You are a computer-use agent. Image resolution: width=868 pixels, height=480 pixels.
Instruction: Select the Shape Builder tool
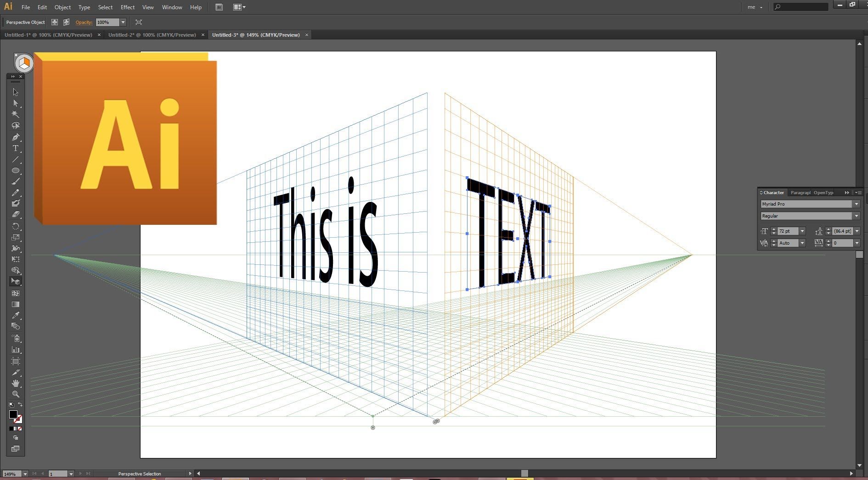[x=16, y=270]
